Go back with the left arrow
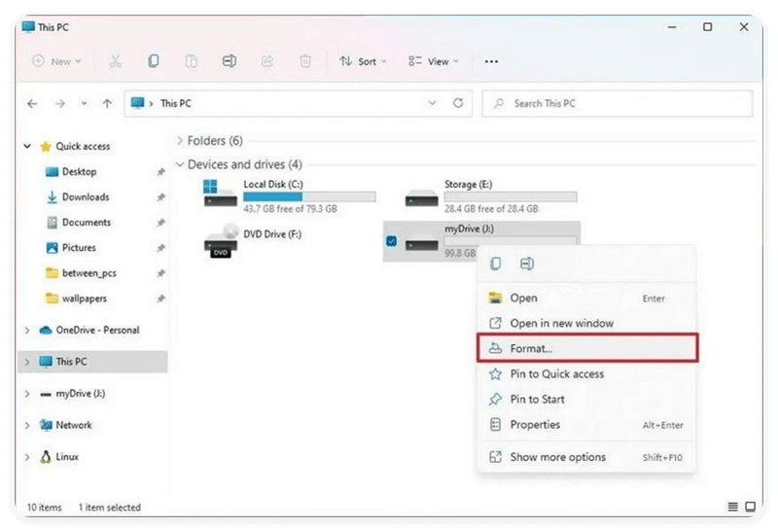Viewport: 778px width, 532px height. (x=32, y=103)
